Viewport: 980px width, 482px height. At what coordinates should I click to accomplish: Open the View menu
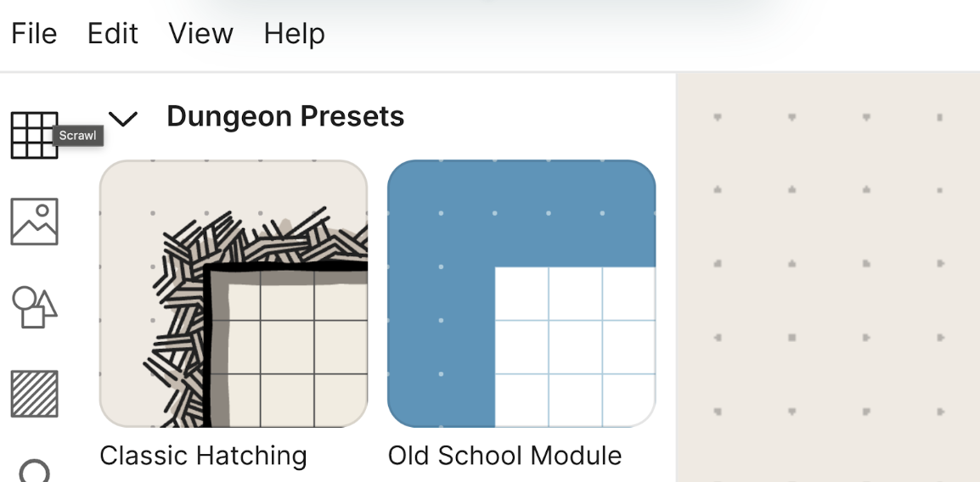click(200, 34)
